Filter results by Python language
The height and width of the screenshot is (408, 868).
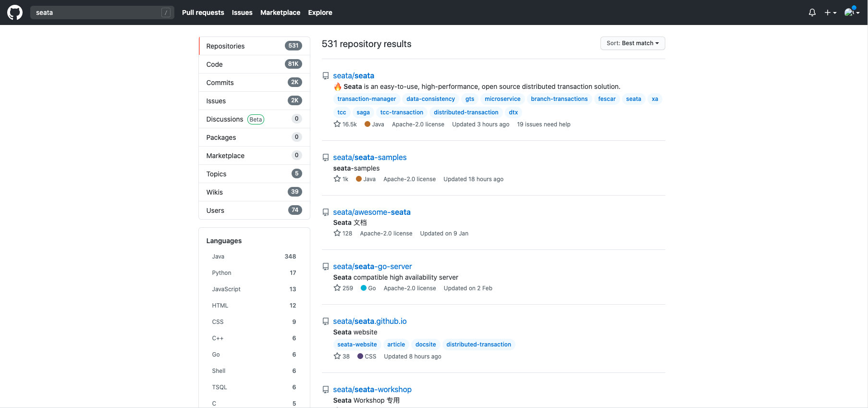(254, 273)
